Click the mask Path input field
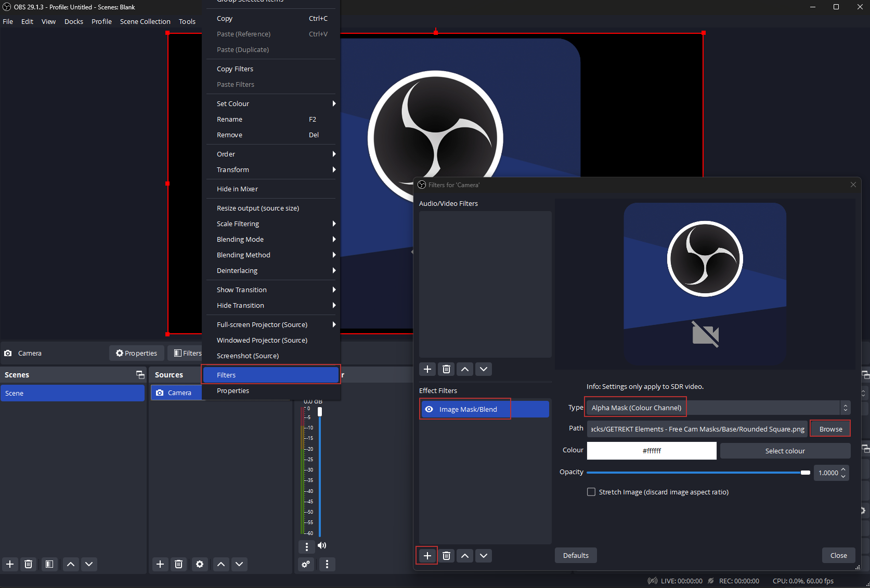Image resolution: width=870 pixels, height=588 pixels. [x=697, y=429]
